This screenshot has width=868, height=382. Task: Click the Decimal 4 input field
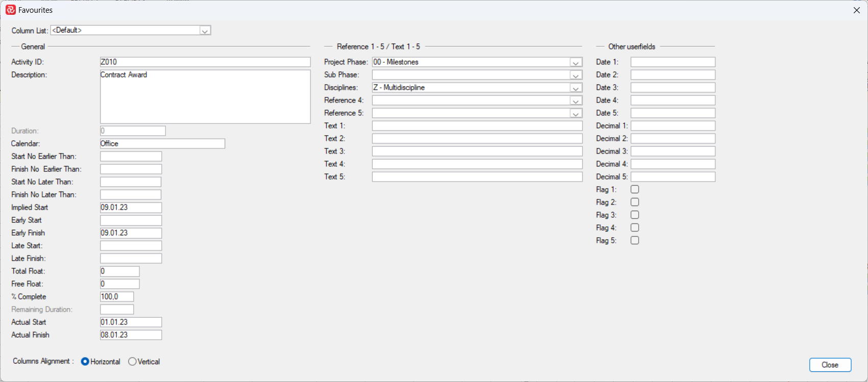click(673, 164)
